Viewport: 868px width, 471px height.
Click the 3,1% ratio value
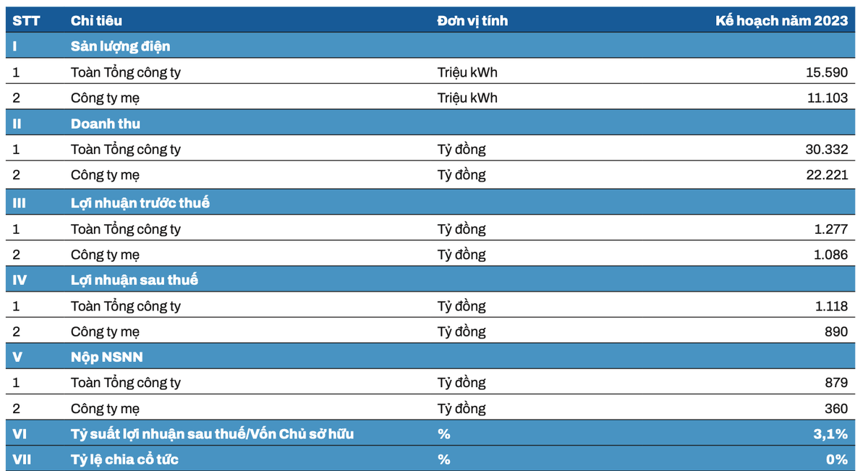point(830,434)
